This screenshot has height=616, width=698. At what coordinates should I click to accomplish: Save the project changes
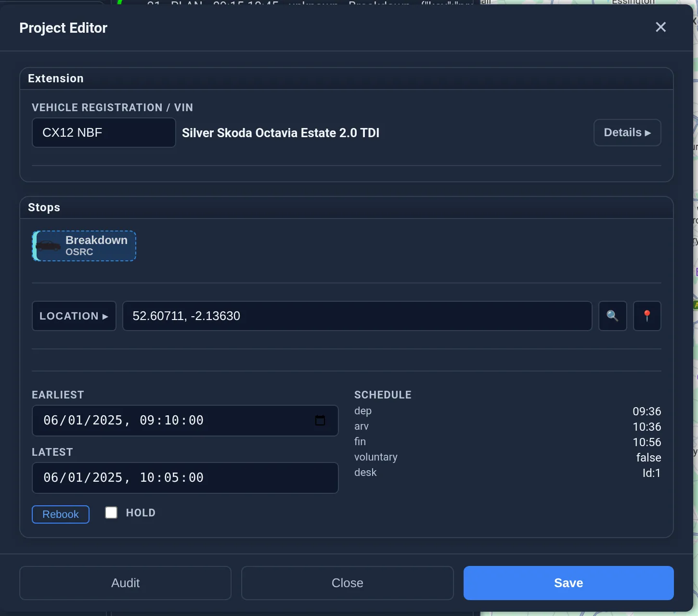tap(569, 583)
